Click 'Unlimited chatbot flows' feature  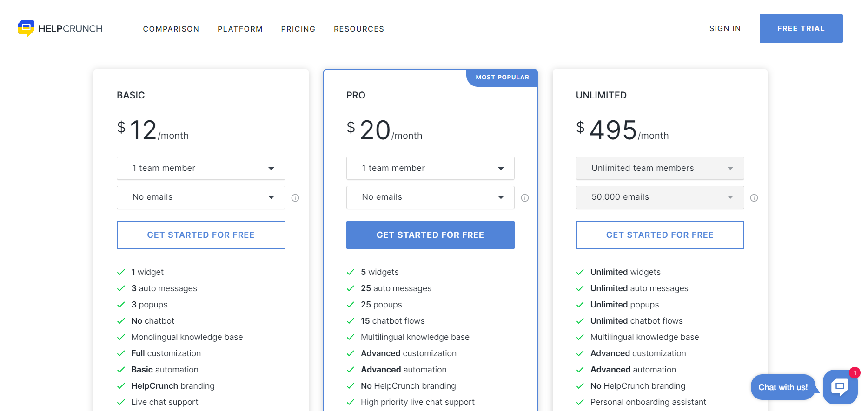click(x=636, y=321)
